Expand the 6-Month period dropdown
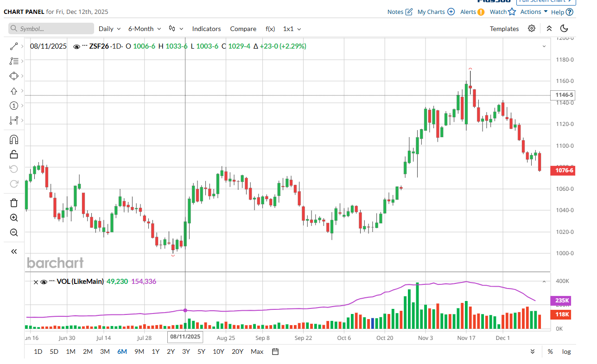This screenshot has width=597, height=364. click(145, 29)
